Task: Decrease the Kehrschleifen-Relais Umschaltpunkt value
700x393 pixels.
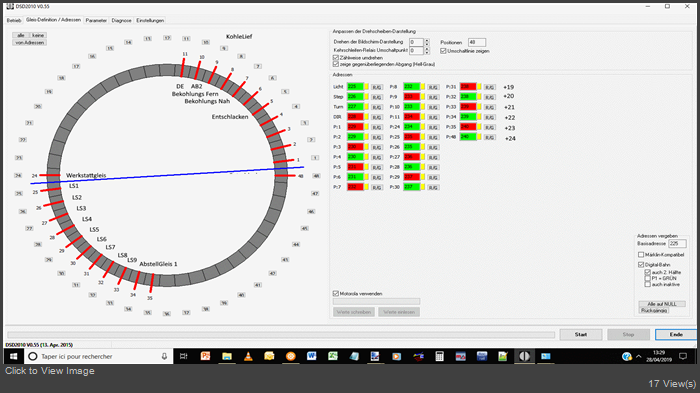Action: (x=427, y=53)
